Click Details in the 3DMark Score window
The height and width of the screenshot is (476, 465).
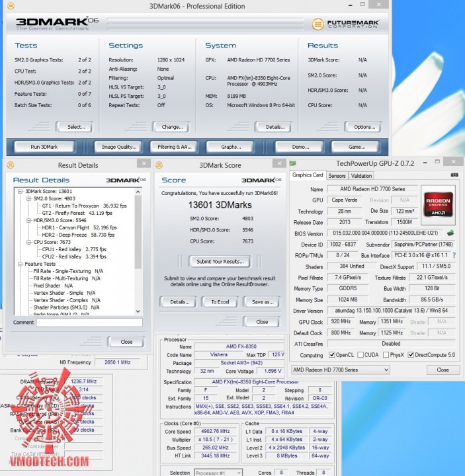click(x=179, y=302)
